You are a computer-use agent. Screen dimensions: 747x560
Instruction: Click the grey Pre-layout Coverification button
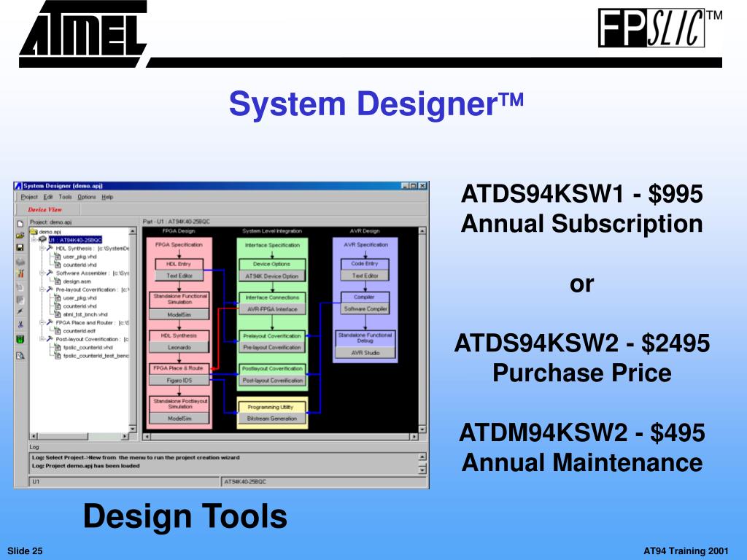pos(272,348)
